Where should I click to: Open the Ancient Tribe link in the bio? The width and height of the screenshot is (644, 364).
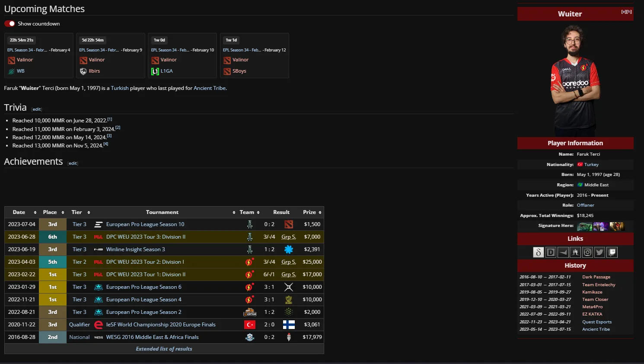coord(210,88)
